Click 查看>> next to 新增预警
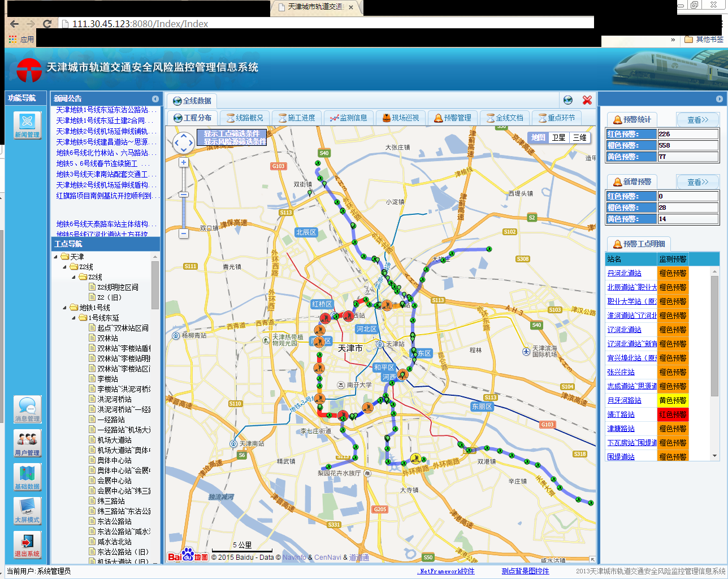This screenshot has height=579, width=728. (x=698, y=182)
